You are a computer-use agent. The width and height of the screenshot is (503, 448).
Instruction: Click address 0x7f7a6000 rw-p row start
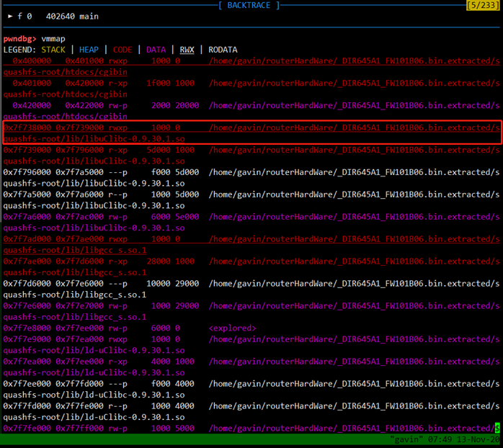(27, 217)
